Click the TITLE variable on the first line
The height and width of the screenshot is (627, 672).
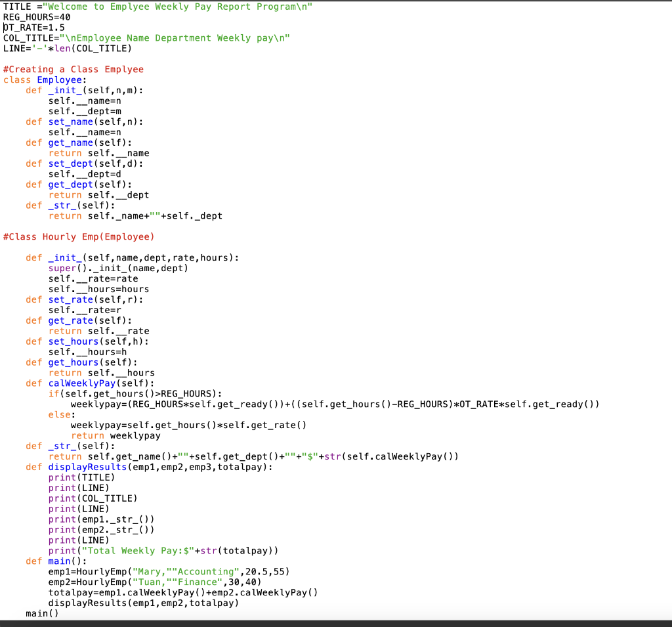pos(13,7)
